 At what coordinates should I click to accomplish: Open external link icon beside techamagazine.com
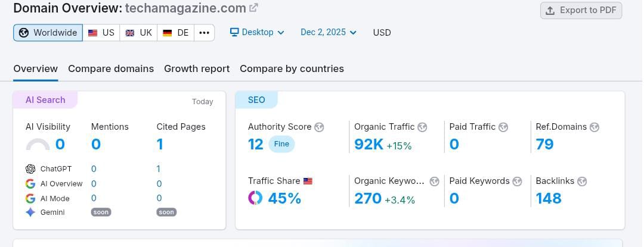click(253, 8)
